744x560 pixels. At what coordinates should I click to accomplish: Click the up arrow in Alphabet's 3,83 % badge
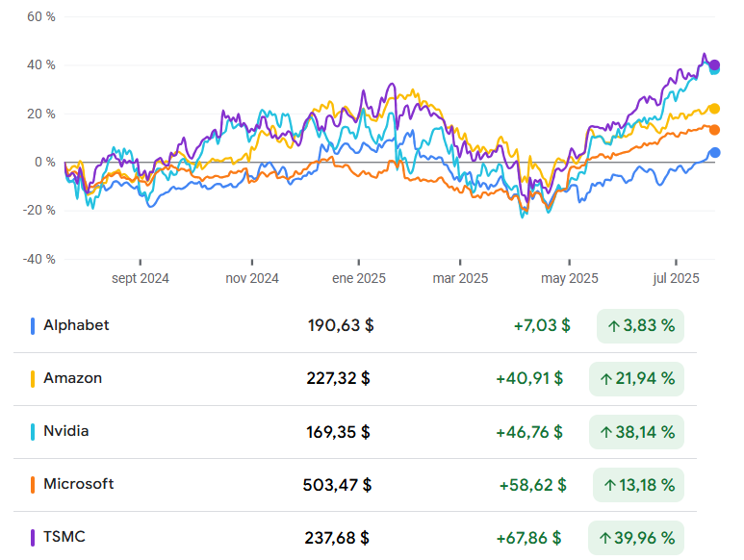pyautogui.click(x=613, y=326)
